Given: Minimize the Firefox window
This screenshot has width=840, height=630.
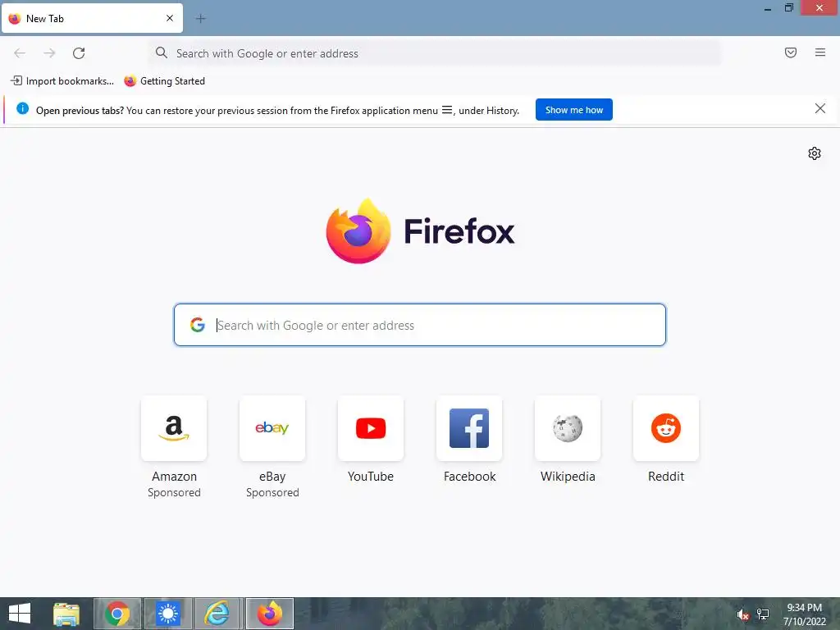Looking at the screenshot, I should (768, 8).
